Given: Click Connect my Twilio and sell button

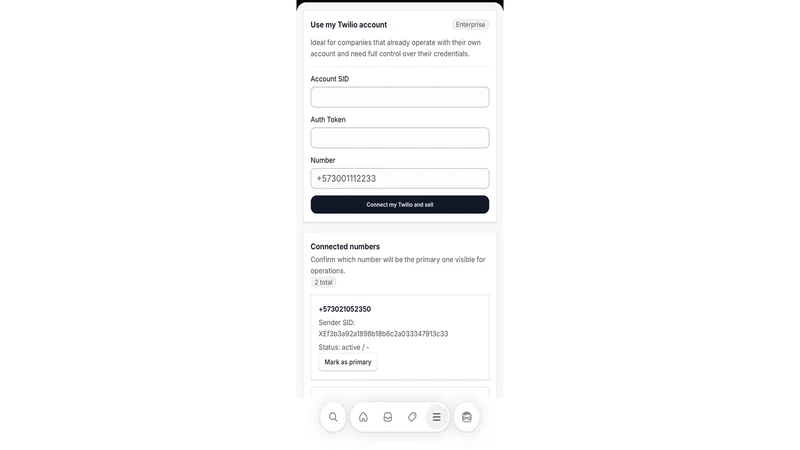Looking at the screenshot, I should (399, 205).
